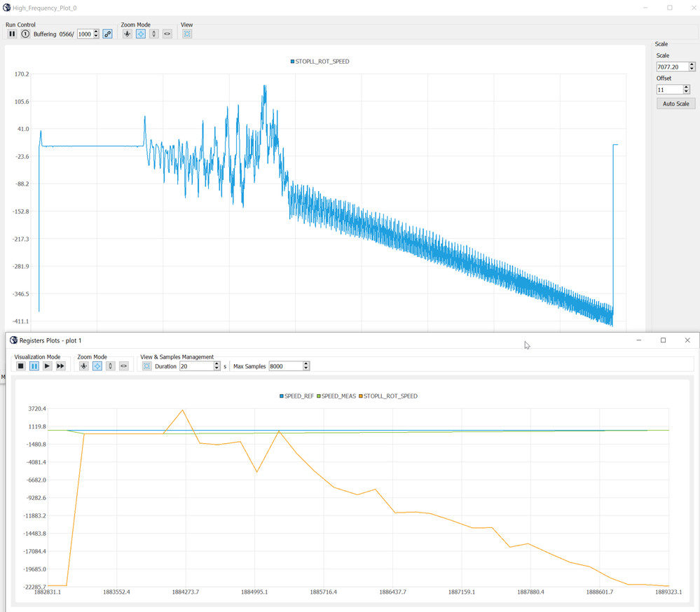Viewport: 700px width, 612px height.
Task: Increment the Offset value
Action: [687, 88]
